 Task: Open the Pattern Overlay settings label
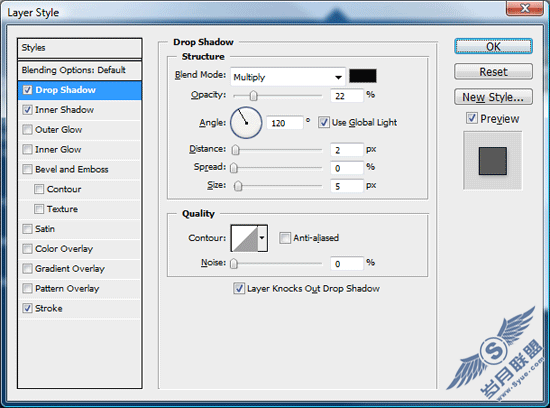tap(67, 288)
